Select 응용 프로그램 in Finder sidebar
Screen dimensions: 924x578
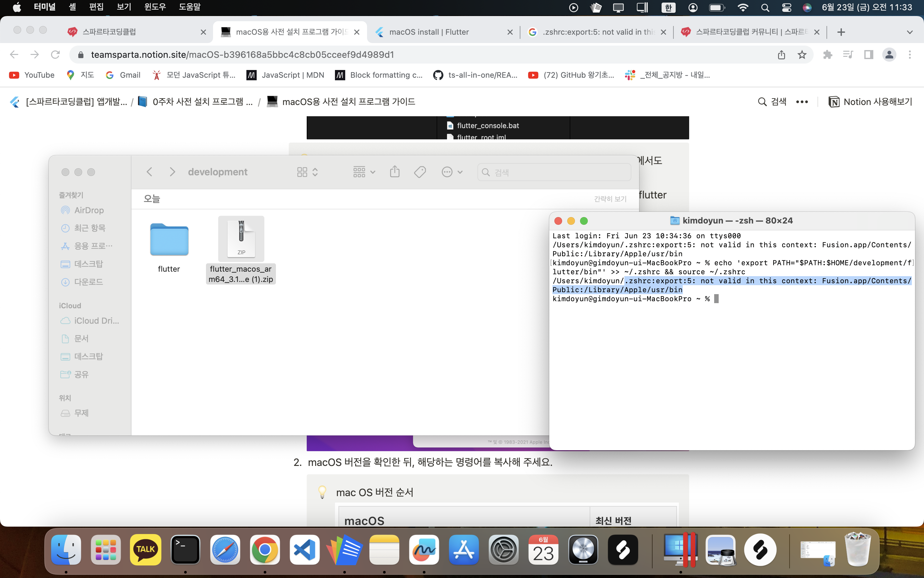[x=87, y=246]
